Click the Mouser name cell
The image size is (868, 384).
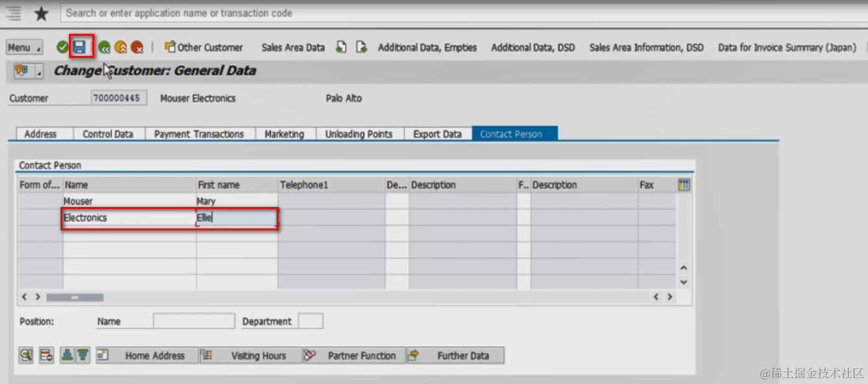pyautogui.click(x=129, y=201)
